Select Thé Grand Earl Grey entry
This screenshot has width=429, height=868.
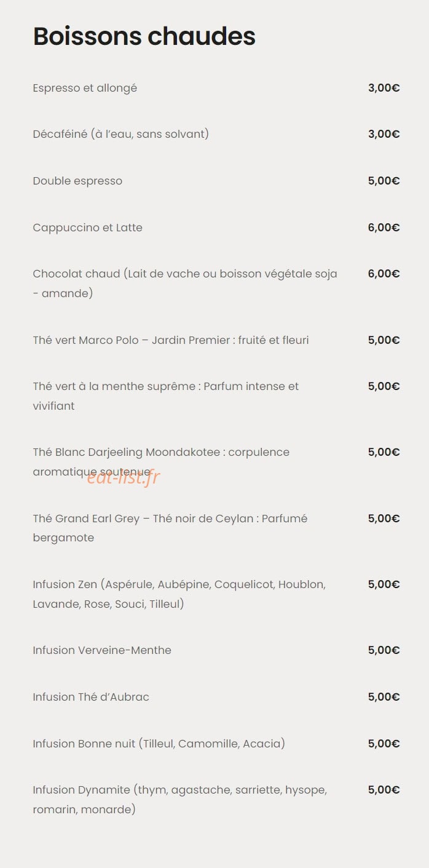[170, 528]
